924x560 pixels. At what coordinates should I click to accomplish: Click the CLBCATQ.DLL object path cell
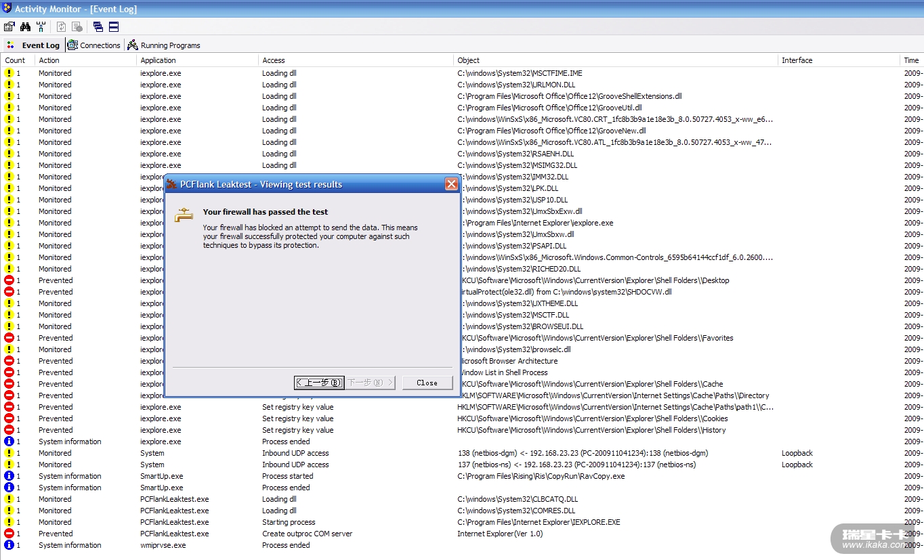[517, 499]
